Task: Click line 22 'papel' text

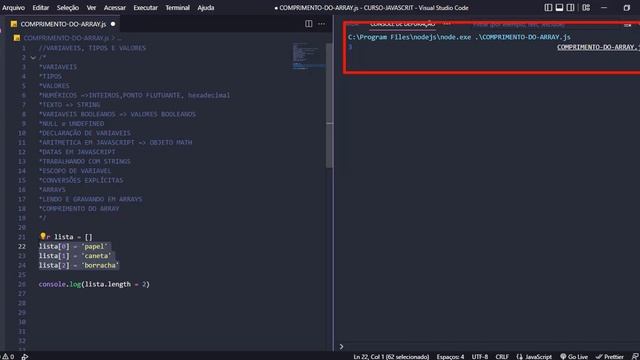Action: click(x=94, y=246)
